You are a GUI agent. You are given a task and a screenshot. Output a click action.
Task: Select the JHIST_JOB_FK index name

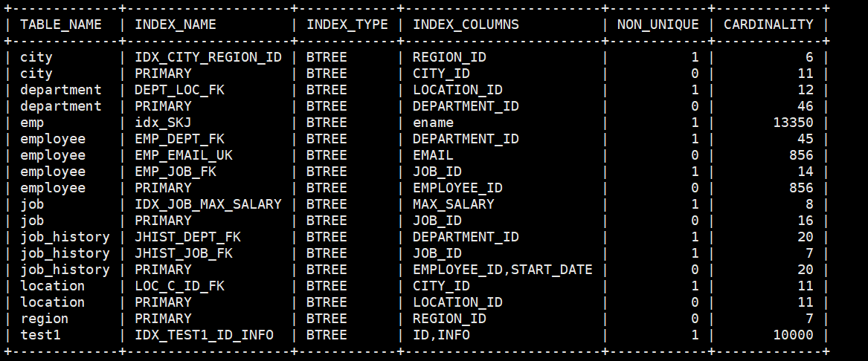(x=184, y=253)
